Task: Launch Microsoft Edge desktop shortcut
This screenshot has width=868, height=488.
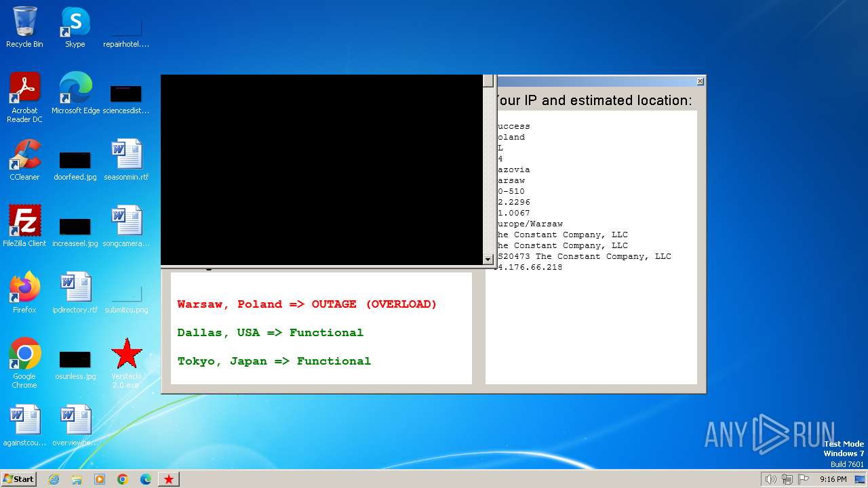Action: tap(75, 94)
